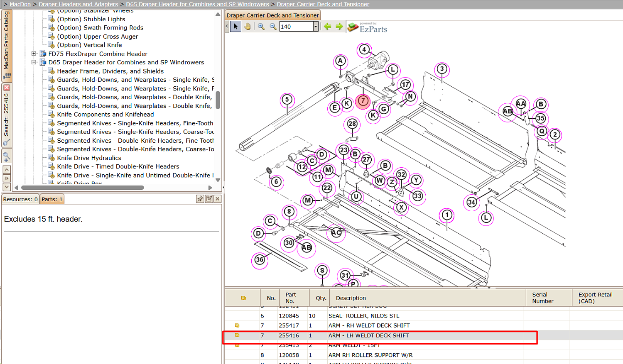Screen dimensions: 623x364
Task: Click the FD75 FlexDraper book icon
Action: tap(43, 54)
